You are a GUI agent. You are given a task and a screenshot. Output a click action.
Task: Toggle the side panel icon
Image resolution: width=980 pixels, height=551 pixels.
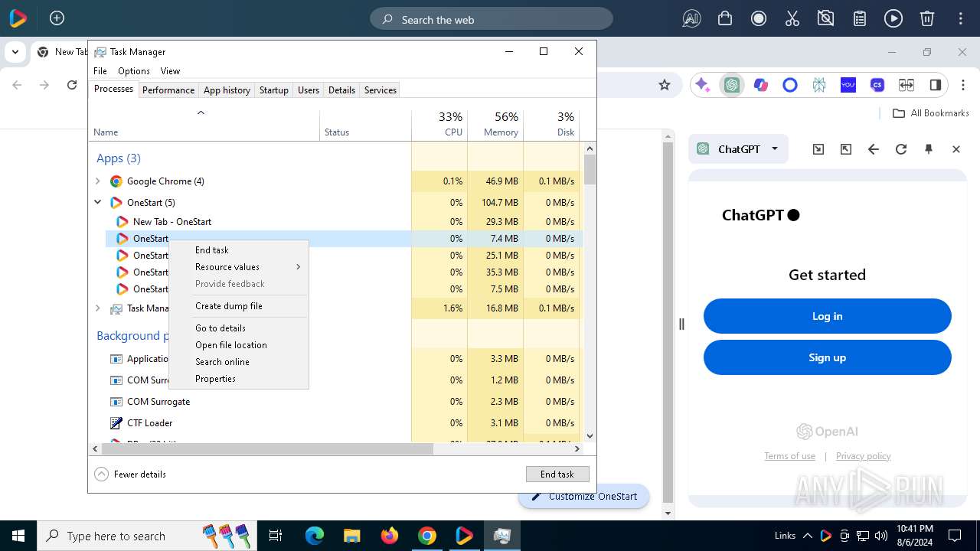pos(936,85)
